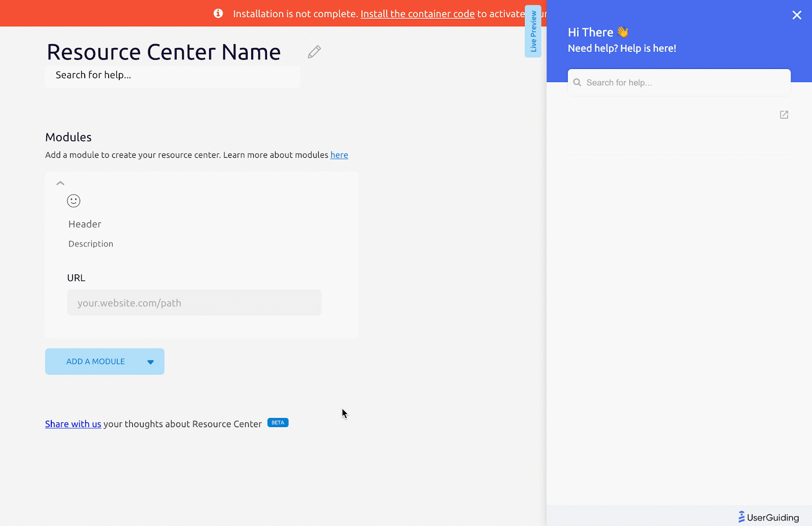The height and width of the screenshot is (526, 812).
Task: Click the Search for help placeholder under title
Action: [x=173, y=75]
